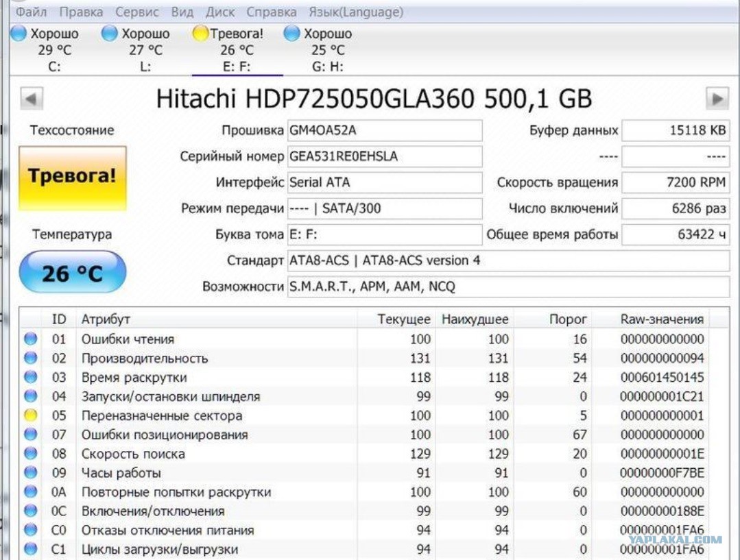Click blue status orb for drive G: H:
Viewport: 740px width, 560px height.
291,34
